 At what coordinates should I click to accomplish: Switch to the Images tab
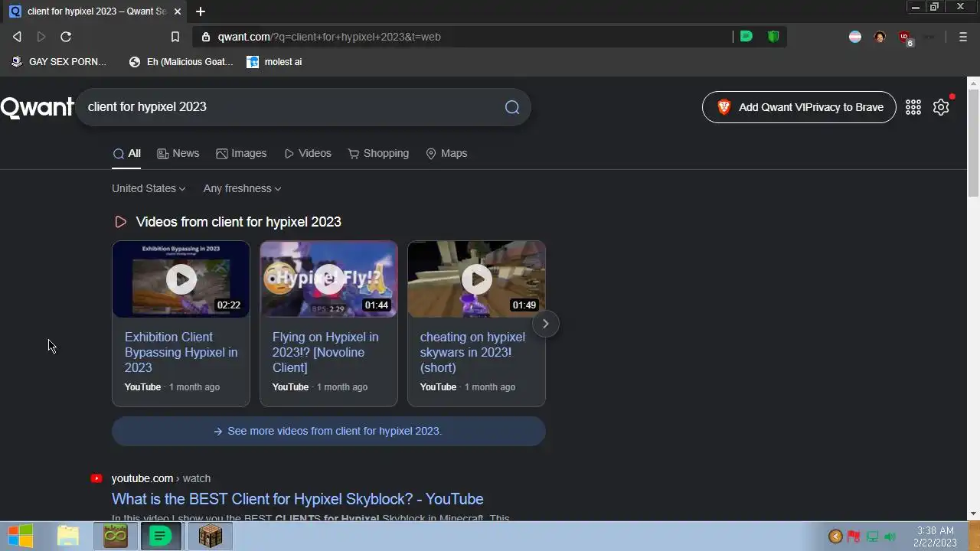pos(241,153)
